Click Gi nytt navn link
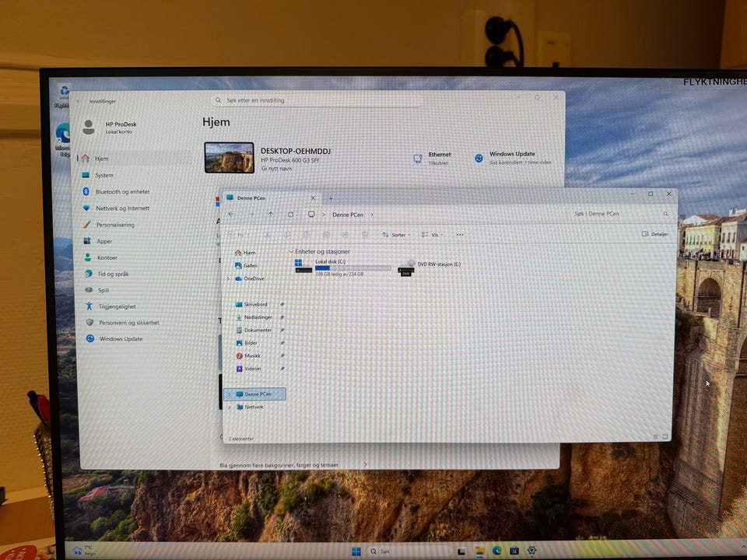The height and width of the screenshot is (560, 747). click(x=276, y=169)
